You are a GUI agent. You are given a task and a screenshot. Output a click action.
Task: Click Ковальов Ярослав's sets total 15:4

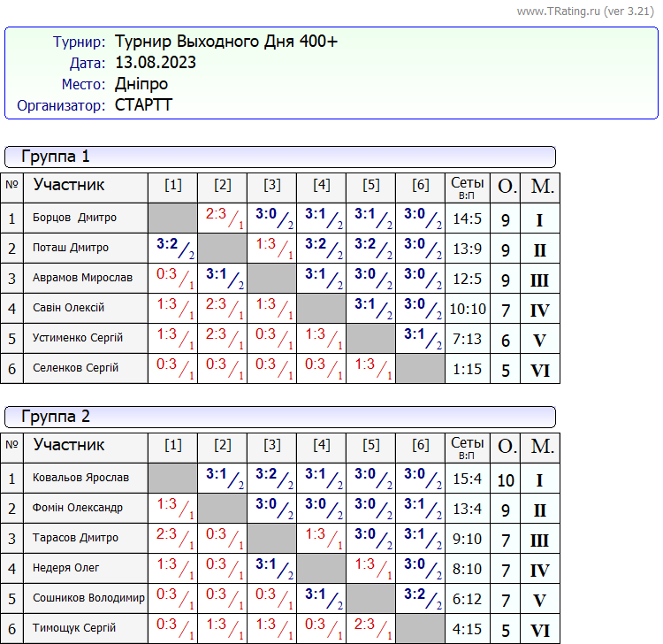click(467, 479)
